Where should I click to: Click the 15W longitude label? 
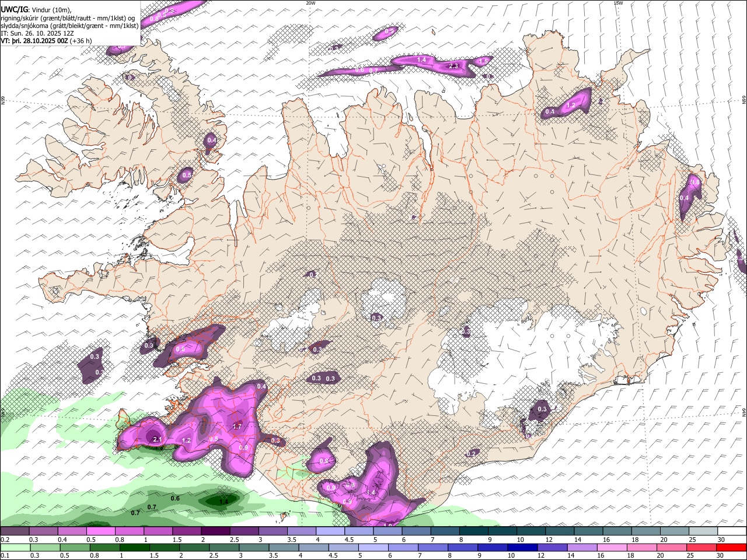(x=618, y=3)
